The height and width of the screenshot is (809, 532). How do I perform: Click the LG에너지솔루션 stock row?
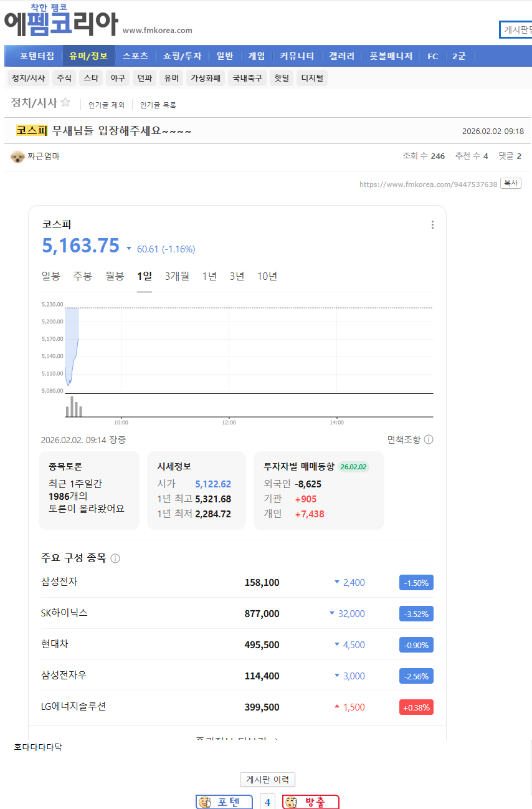click(x=237, y=707)
